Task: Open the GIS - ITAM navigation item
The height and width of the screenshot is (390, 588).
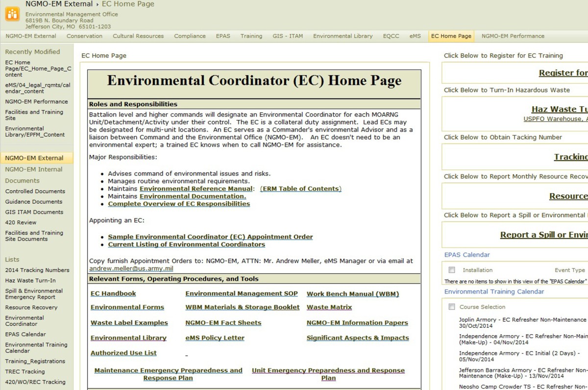Action: pos(287,36)
